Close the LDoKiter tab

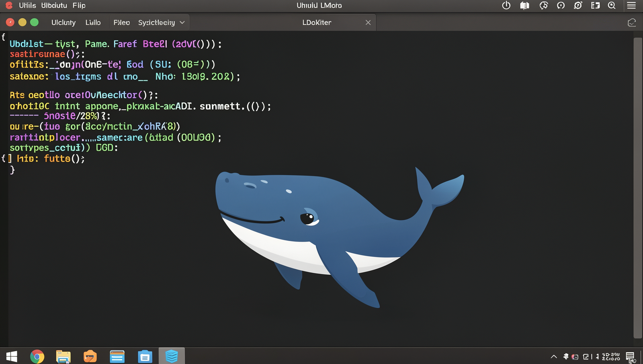click(x=368, y=22)
